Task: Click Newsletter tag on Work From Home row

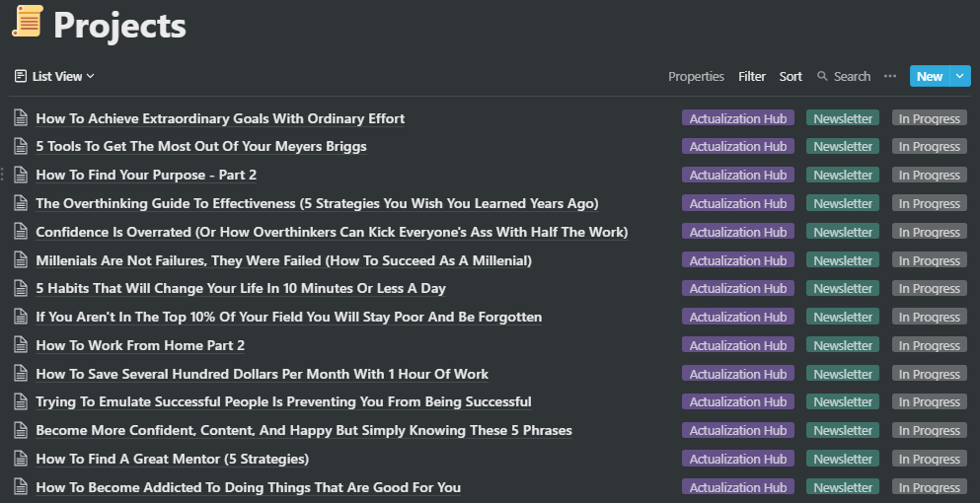Action: 843,345
